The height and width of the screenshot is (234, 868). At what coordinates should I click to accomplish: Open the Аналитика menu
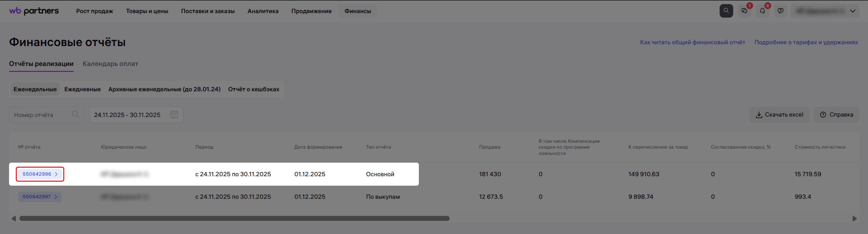click(x=263, y=11)
